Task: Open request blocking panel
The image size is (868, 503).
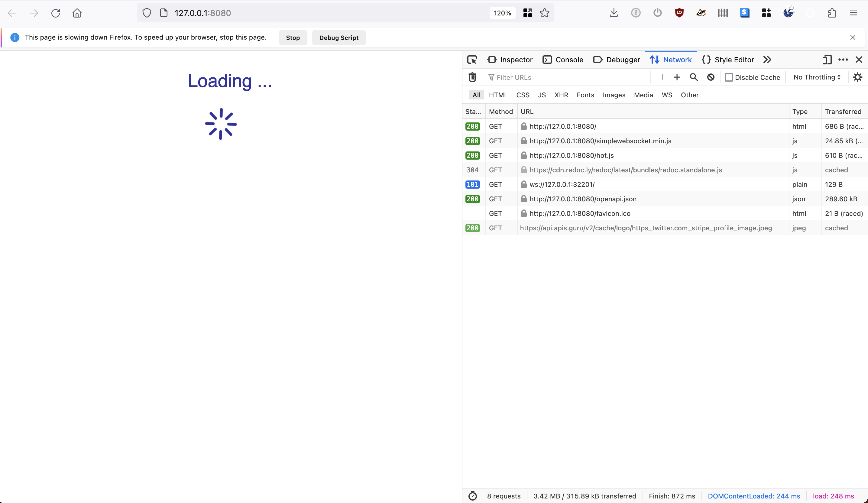Action: [710, 77]
